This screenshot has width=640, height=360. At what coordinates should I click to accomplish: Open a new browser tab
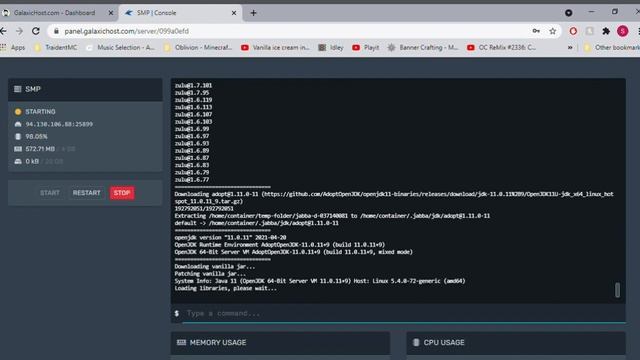253,13
